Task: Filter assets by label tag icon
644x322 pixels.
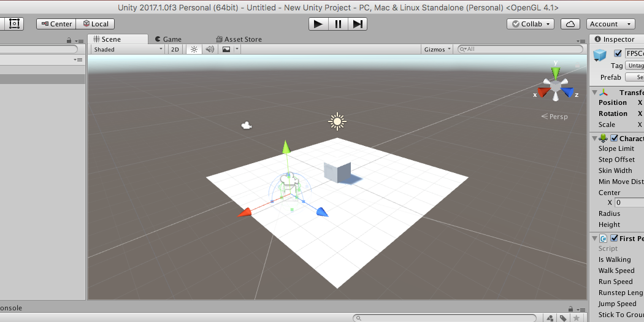Action: (564, 318)
